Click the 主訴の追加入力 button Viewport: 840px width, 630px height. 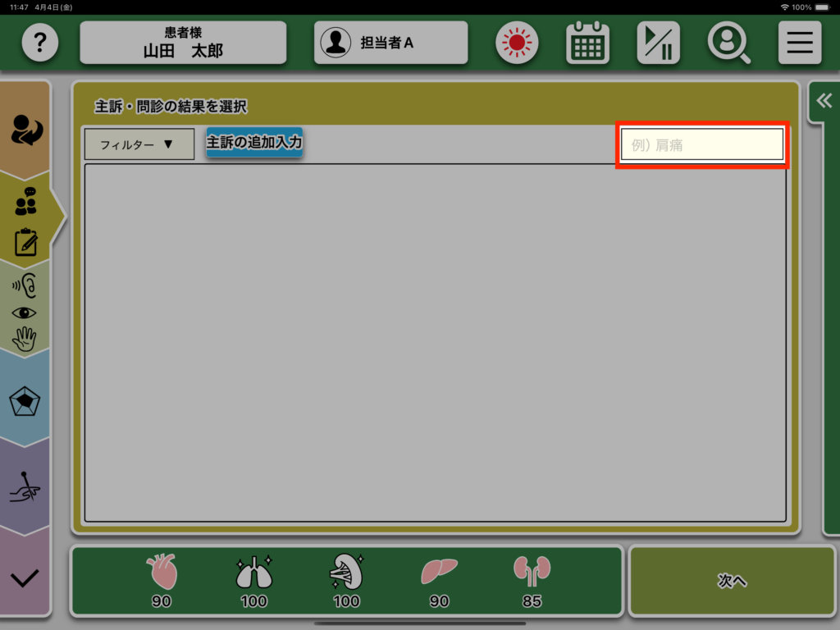pos(254,143)
